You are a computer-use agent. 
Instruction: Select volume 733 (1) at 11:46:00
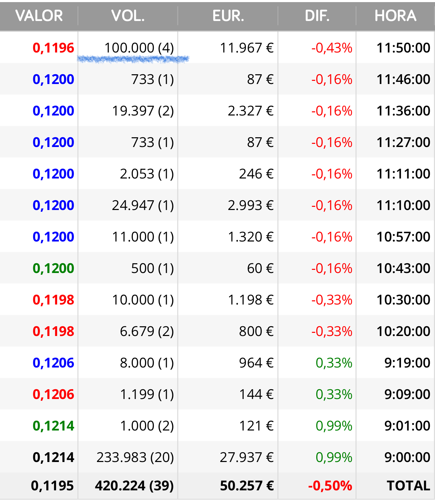152,79
